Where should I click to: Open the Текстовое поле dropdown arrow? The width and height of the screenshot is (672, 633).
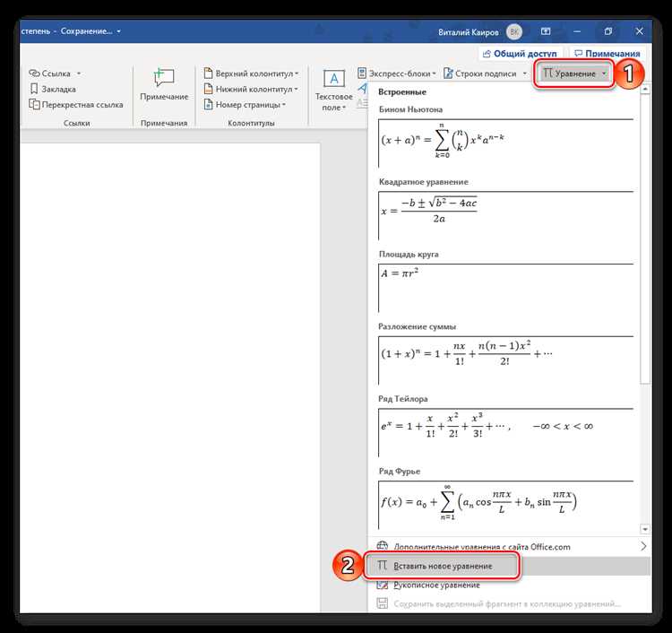point(344,108)
